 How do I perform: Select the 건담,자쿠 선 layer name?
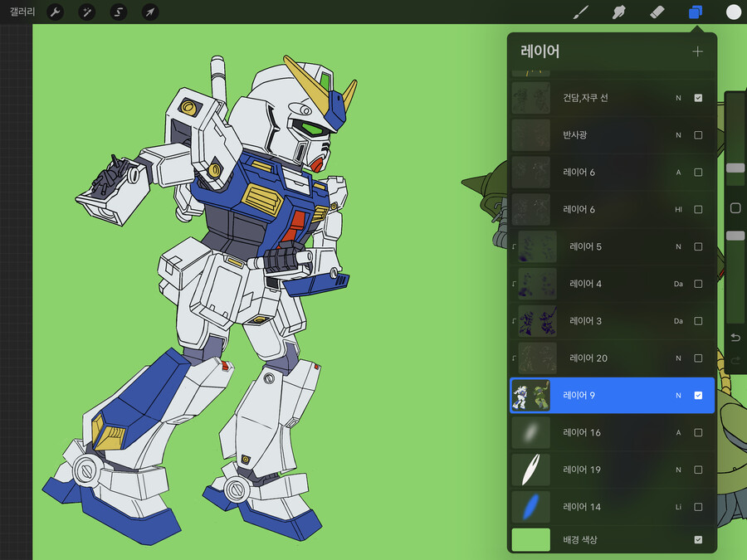tap(585, 98)
